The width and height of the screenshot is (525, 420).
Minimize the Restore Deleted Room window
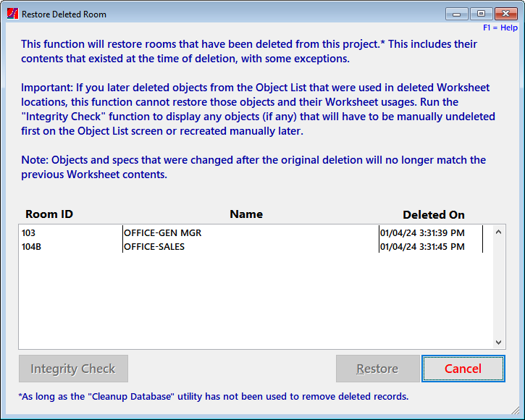(x=456, y=14)
